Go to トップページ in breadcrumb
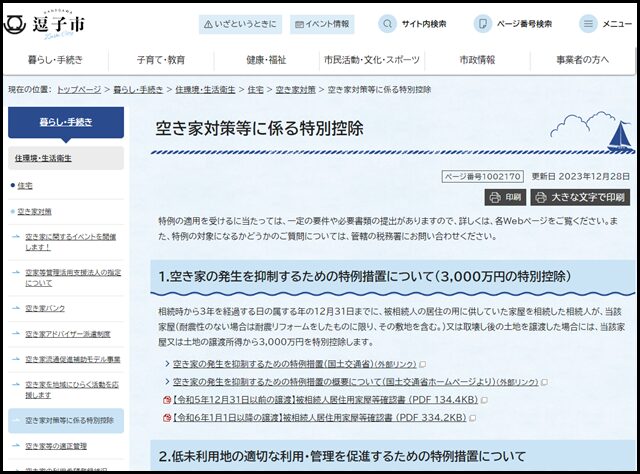 click(x=79, y=90)
